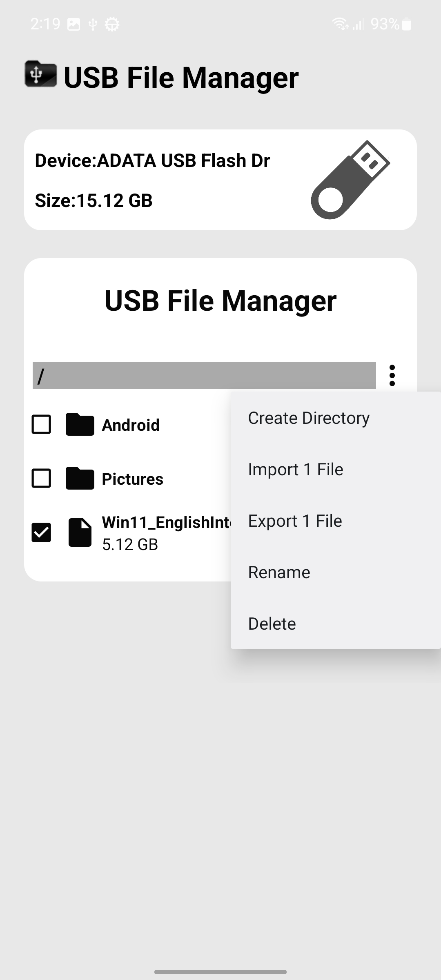Tap the battery icon in the status bar
This screenshot has width=441, height=980.
(x=406, y=24)
